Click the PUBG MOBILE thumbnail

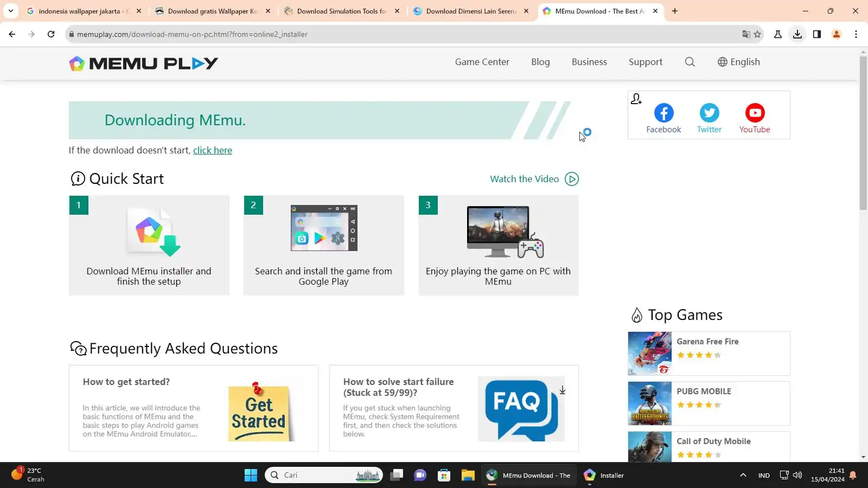649,403
